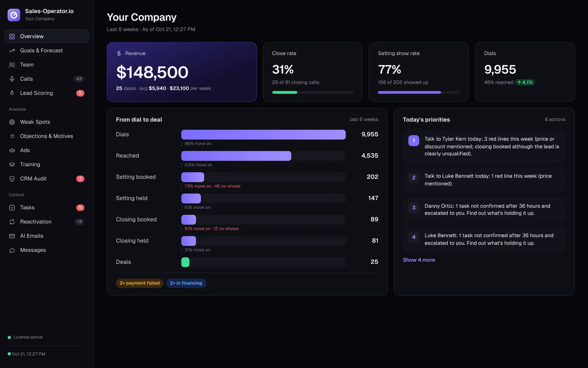The width and height of the screenshot is (588, 368).
Task: Open priority 3 about Danny Ortiz
Action: pyautogui.click(x=484, y=210)
